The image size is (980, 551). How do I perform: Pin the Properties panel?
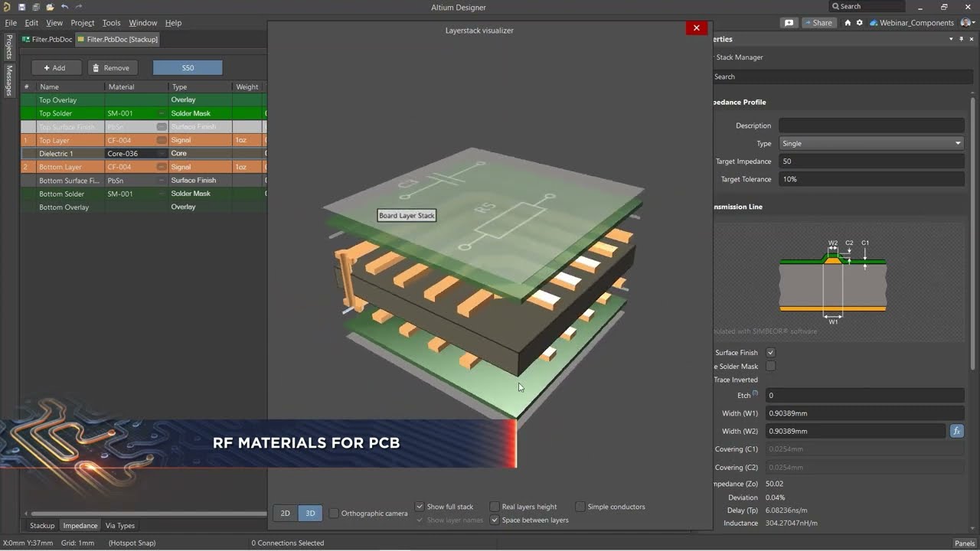[x=962, y=39]
